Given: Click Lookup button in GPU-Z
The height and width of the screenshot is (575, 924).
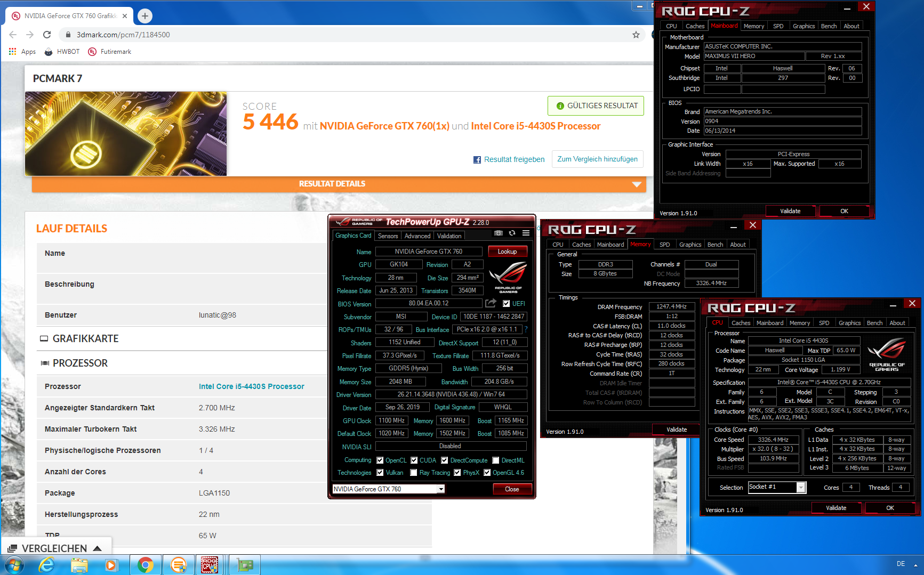Looking at the screenshot, I should (x=507, y=252).
